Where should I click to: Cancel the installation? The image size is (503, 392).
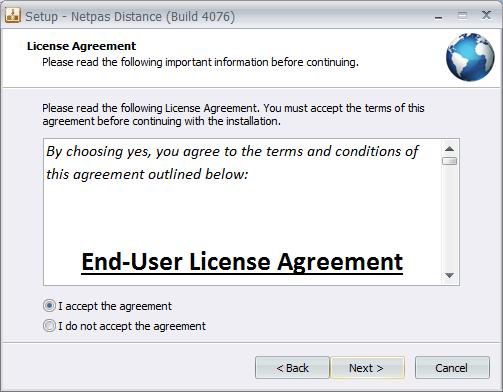pos(452,368)
